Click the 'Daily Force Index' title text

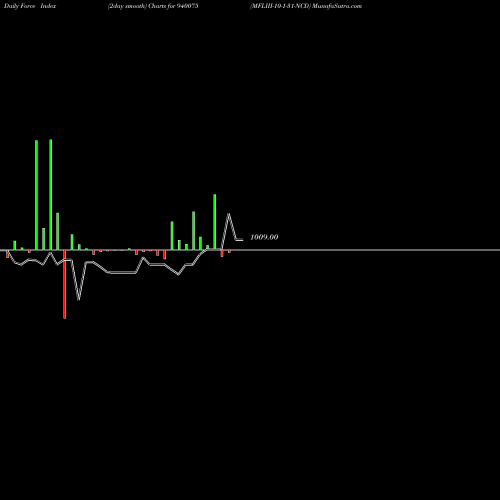(30, 6)
